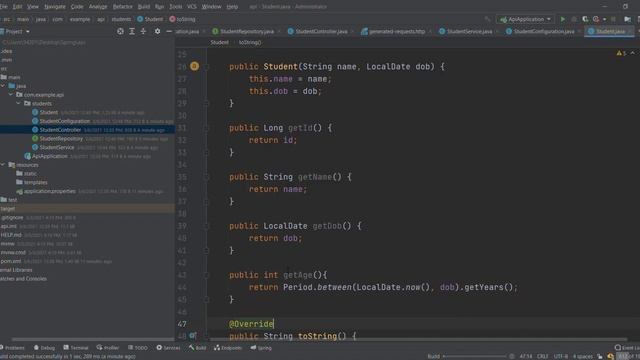Click the constructor gutter icon on line 26
Image resolution: width=640 pixels, height=360 pixels.
point(194,66)
